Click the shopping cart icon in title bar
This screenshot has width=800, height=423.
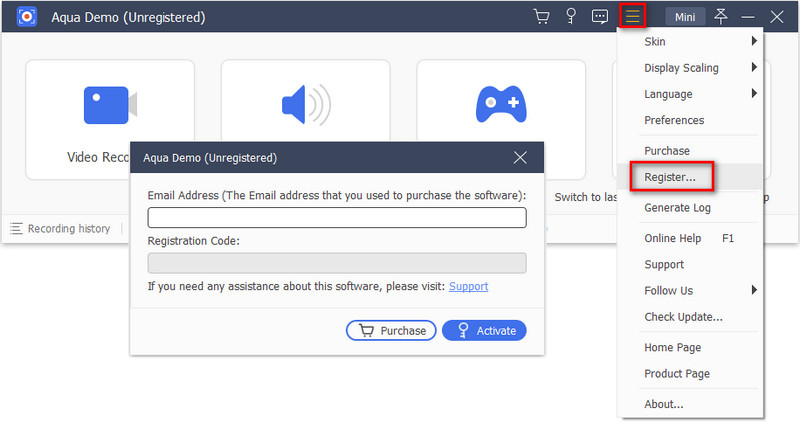541,16
